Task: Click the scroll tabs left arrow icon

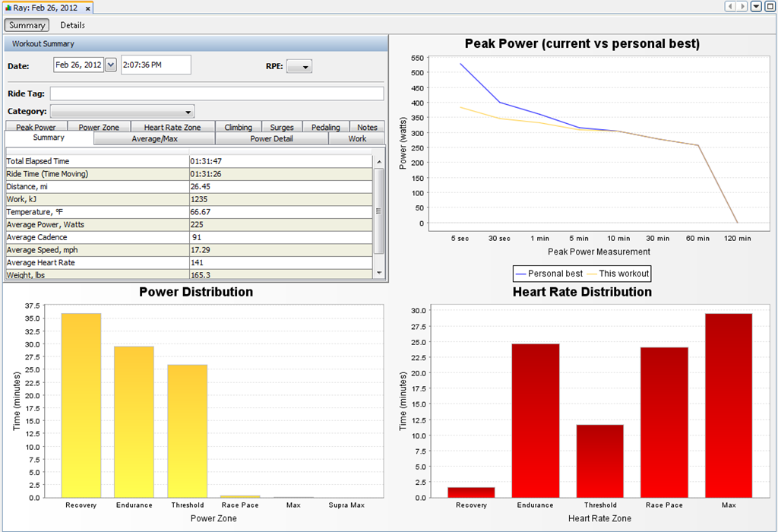Action: (x=730, y=6)
